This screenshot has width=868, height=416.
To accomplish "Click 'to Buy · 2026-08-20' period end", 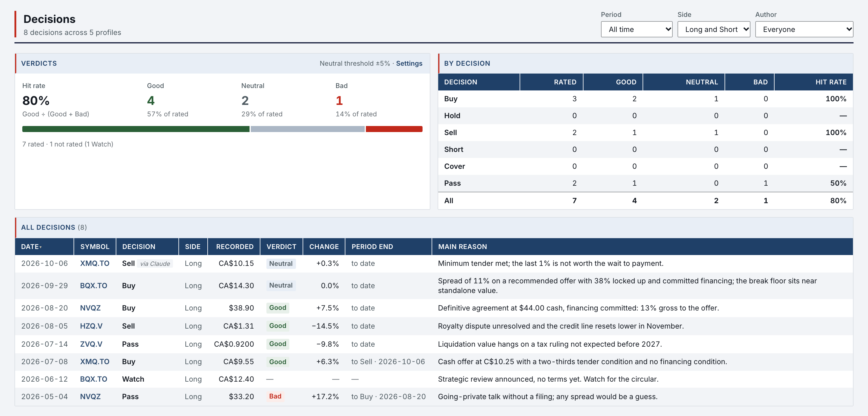I will click(x=388, y=396).
